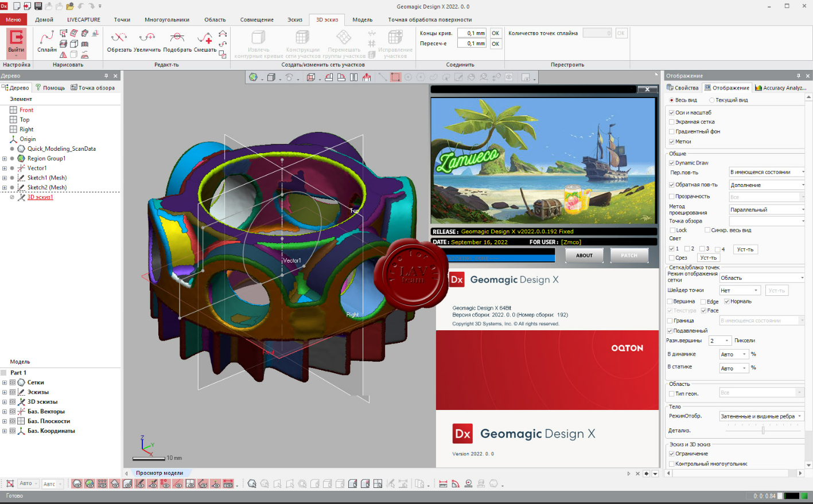Select the Смешать blend tool
813x504 pixels.
point(205,41)
